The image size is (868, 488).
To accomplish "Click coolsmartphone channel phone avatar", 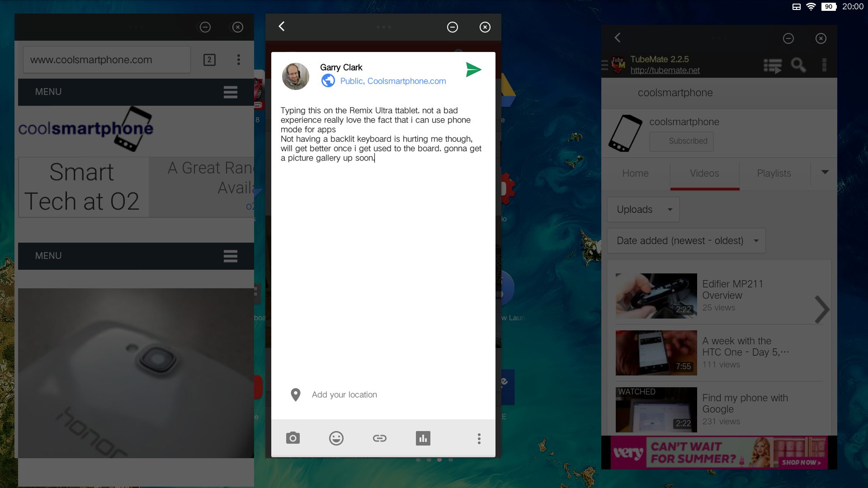I will 626,133.
